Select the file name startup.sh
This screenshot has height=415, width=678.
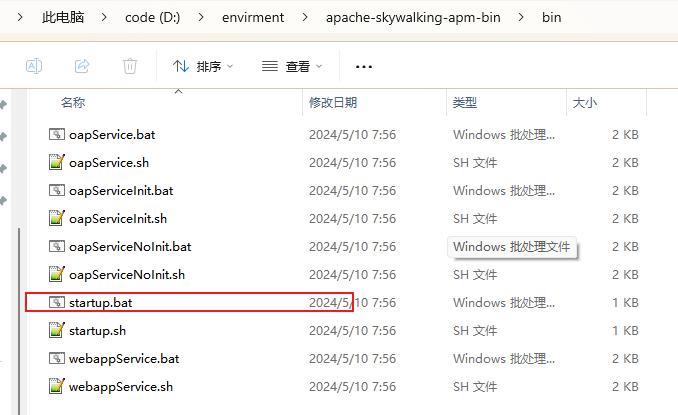[98, 331]
